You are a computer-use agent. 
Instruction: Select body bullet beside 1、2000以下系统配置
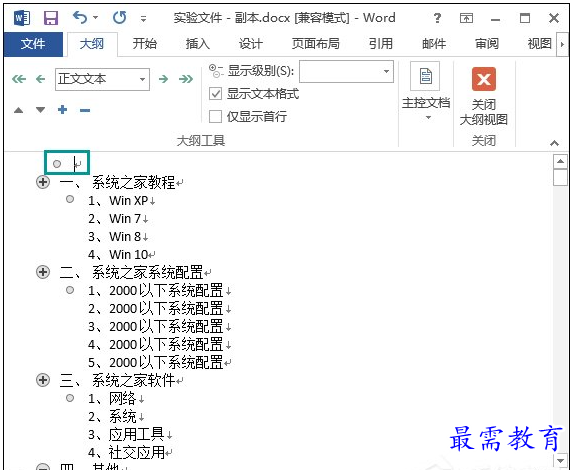tap(70, 290)
